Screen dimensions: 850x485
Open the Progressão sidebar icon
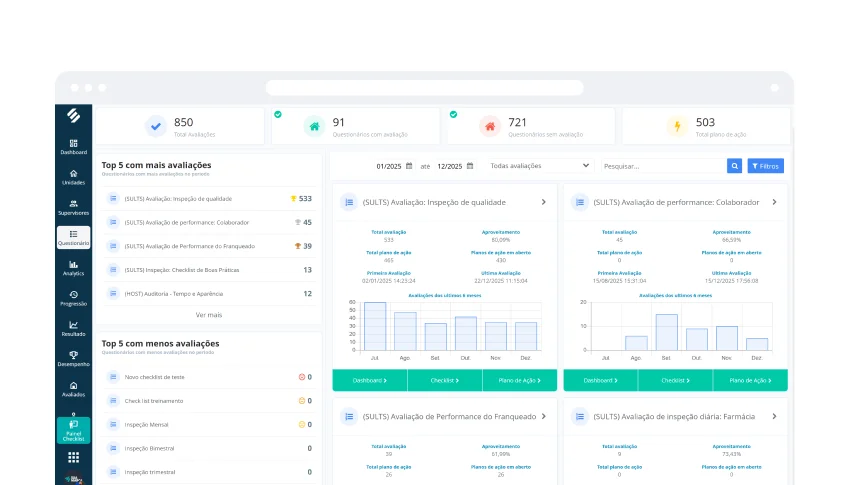pyautogui.click(x=73, y=297)
